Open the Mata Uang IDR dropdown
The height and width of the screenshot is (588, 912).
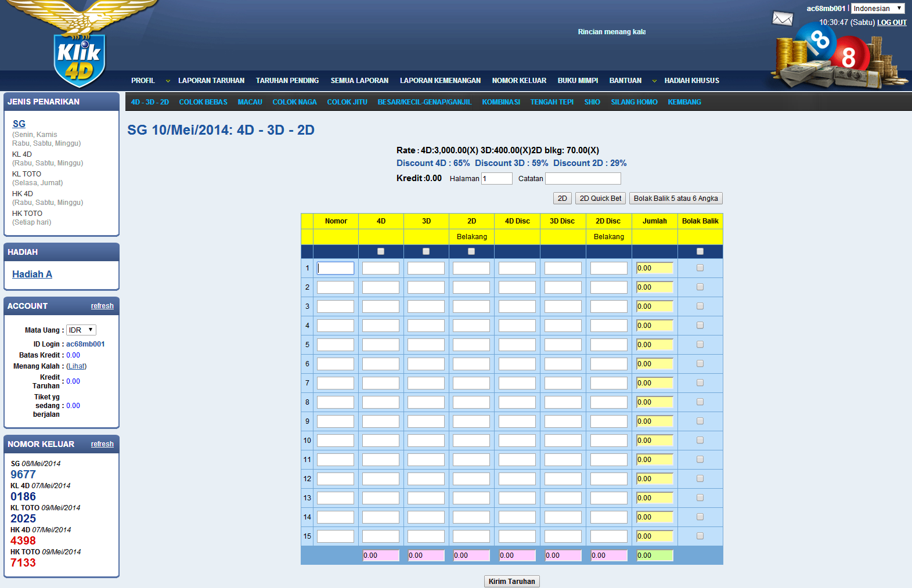coord(81,330)
